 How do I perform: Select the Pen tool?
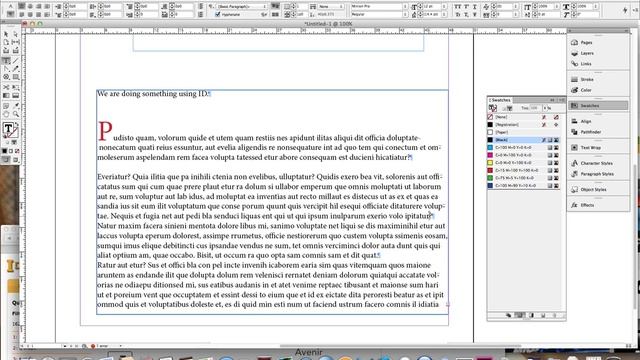click(x=6, y=69)
